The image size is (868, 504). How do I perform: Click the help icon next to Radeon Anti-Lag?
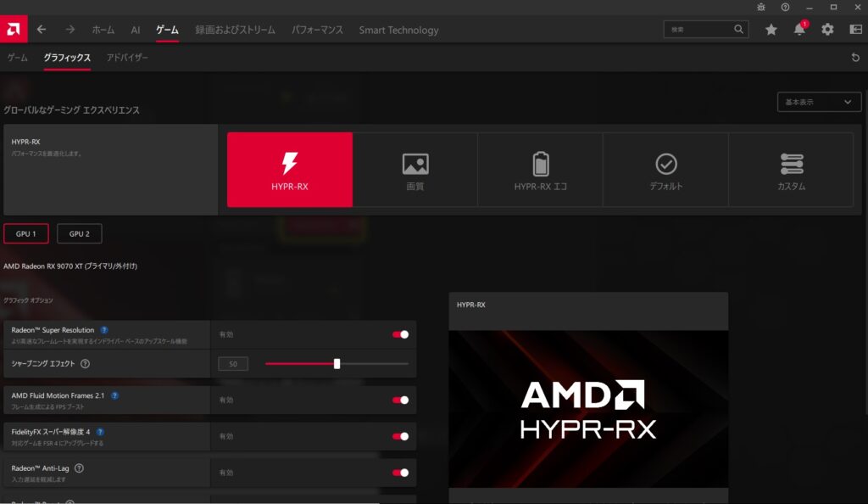[79, 468]
